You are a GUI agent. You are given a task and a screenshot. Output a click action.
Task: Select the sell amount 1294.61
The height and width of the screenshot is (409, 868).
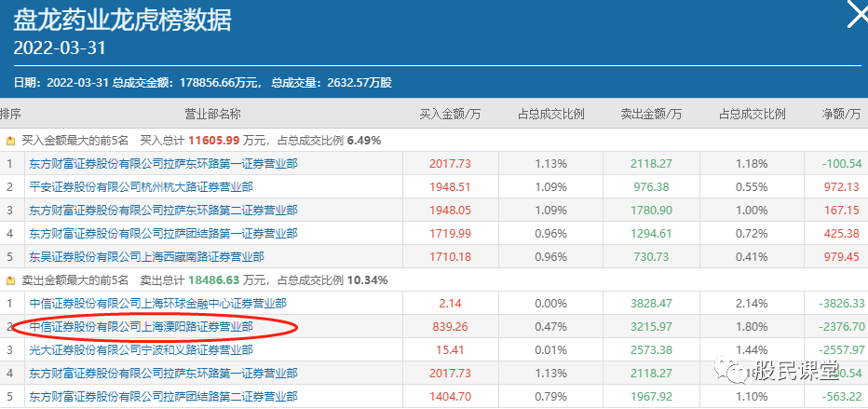[651, 234]
